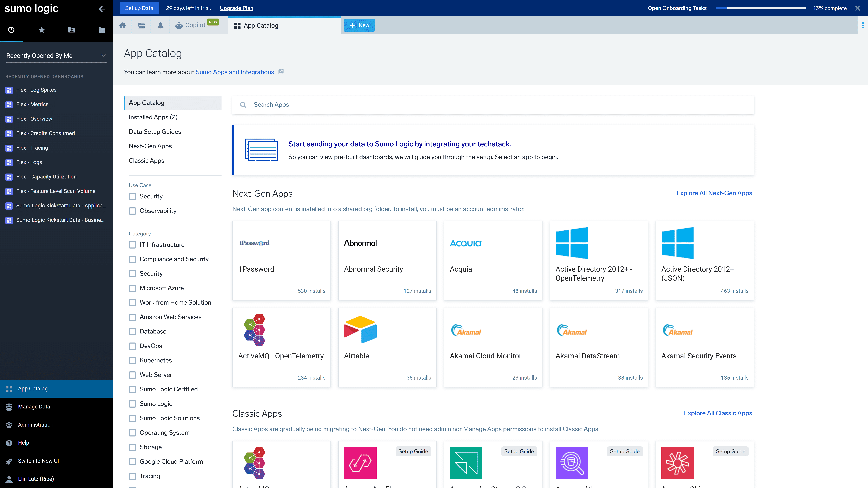
Task: Open the Sumo Apps and Integrations link
Action: point(235,72)
